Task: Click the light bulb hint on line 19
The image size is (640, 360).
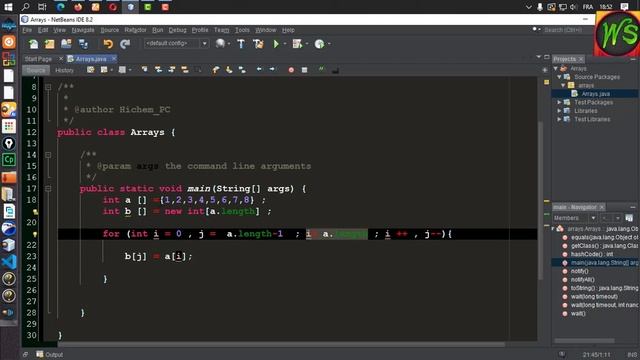Action: (36, 212)
